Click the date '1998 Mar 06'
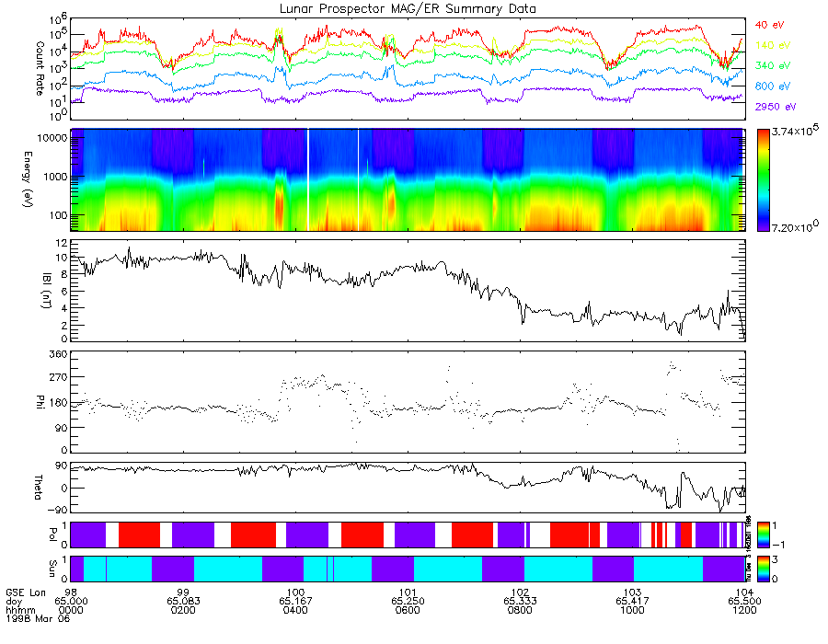828x644 pixels. pyautogui.click(x=38, y=618)
